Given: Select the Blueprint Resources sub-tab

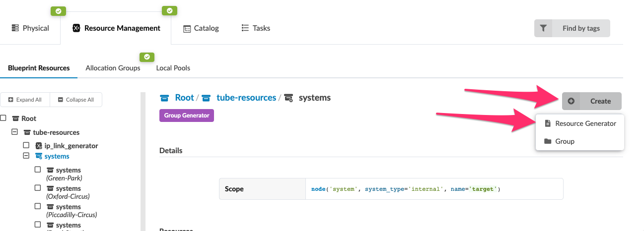Looking at the screenshot, I should (x=39, y=68).
